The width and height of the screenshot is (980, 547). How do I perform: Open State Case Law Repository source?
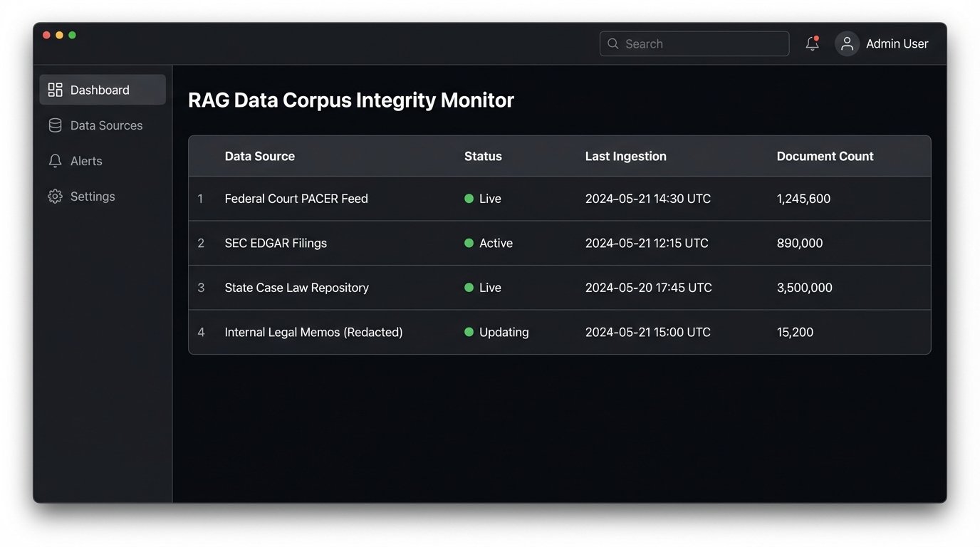(296, 288)
